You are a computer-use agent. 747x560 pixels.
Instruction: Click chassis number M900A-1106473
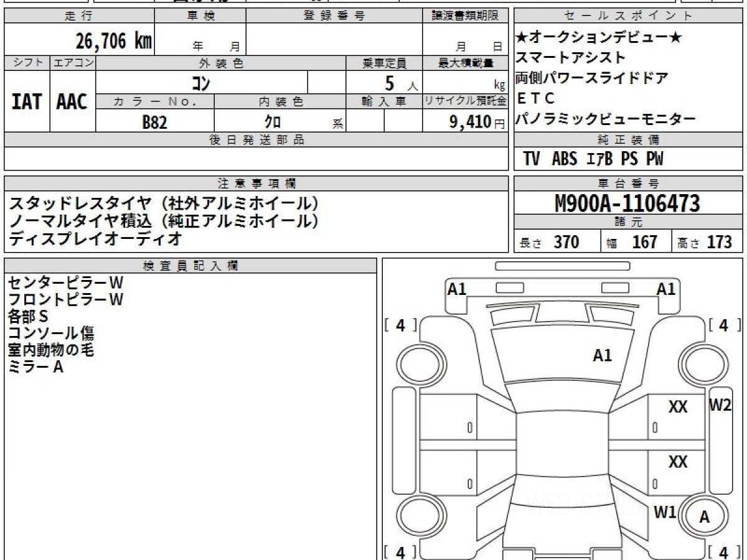pos(627,203)
